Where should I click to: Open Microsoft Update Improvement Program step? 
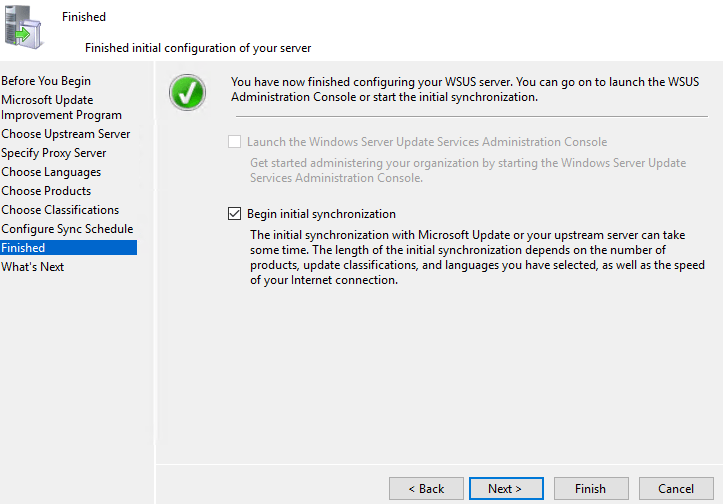pos(61,107)
